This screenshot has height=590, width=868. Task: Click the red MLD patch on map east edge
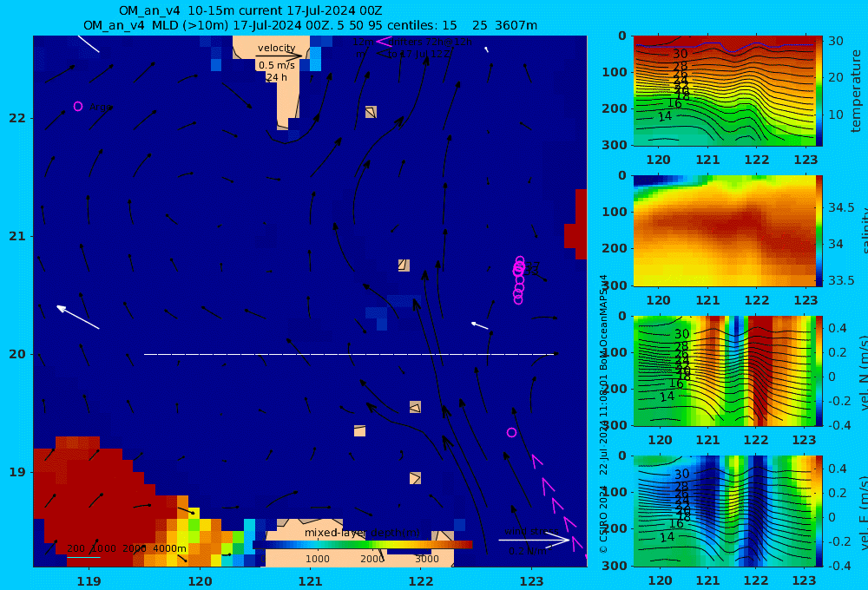point(577,225)
